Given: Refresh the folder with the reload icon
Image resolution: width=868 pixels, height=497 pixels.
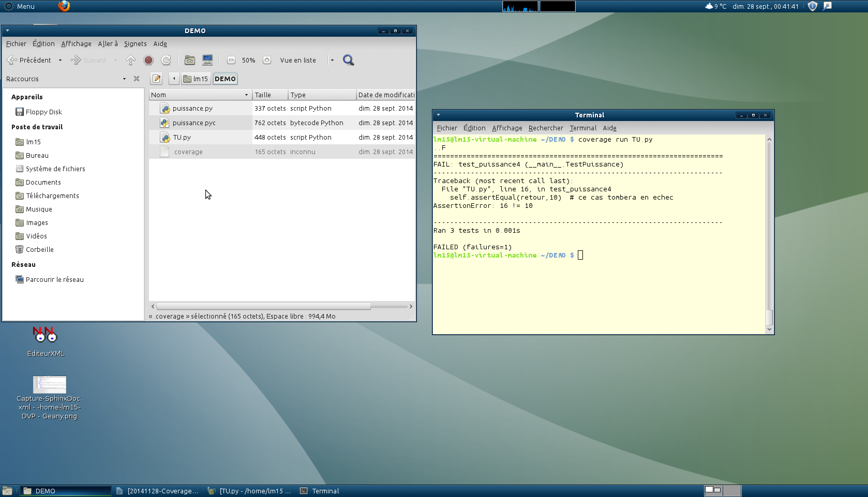Looking at the screenshot, I should point(166,60).
